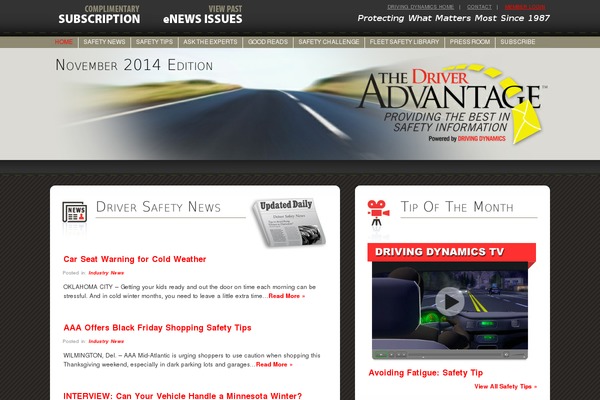The image size is (600, 400).
Task: Click the yellow envelope in the Driver Advantage logo
Action: 527,121
